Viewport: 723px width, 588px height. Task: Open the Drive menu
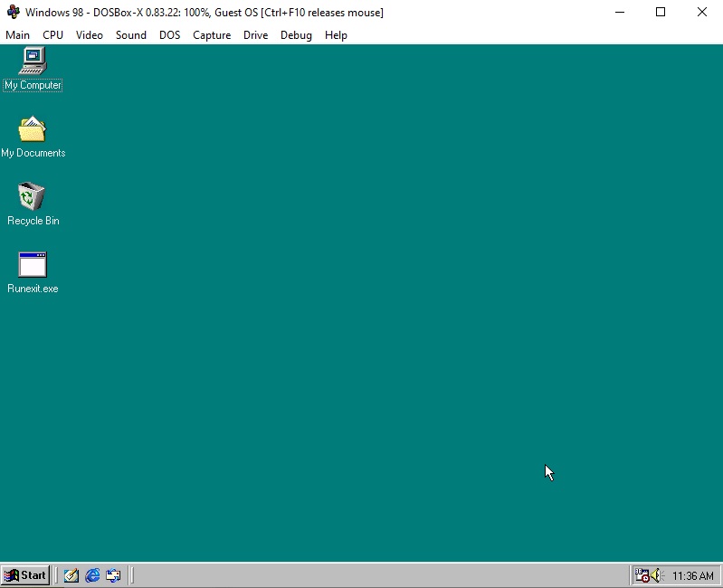(x=255, y=35)
